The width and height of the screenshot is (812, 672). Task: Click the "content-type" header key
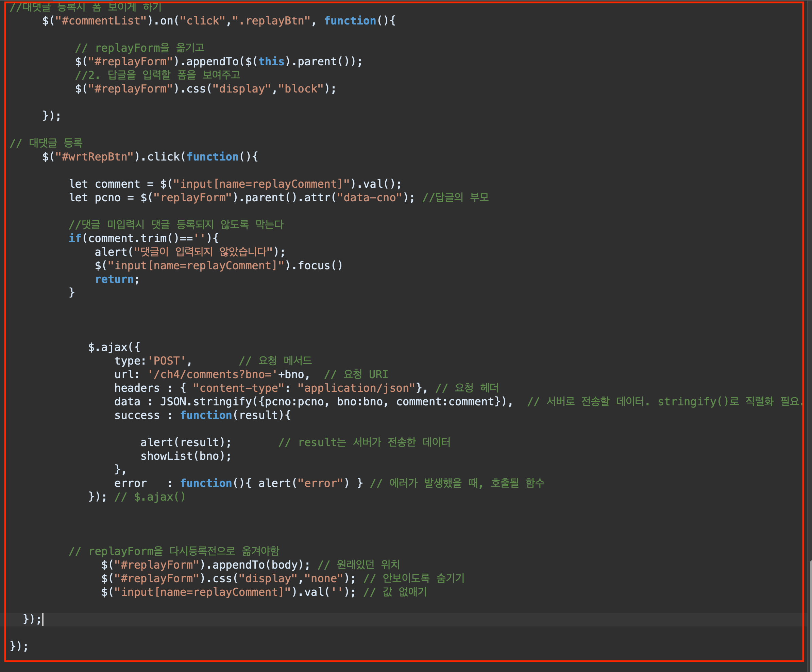click(238, 388)
